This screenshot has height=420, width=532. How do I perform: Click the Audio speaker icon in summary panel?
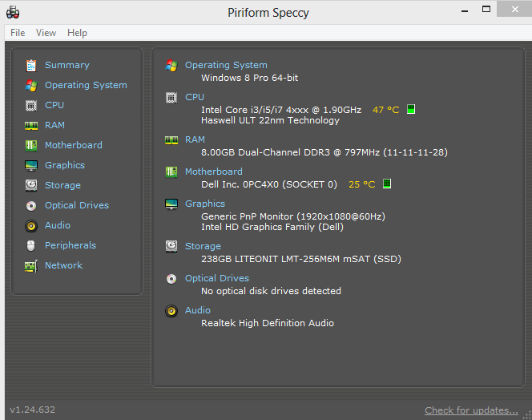pos(171,311)
